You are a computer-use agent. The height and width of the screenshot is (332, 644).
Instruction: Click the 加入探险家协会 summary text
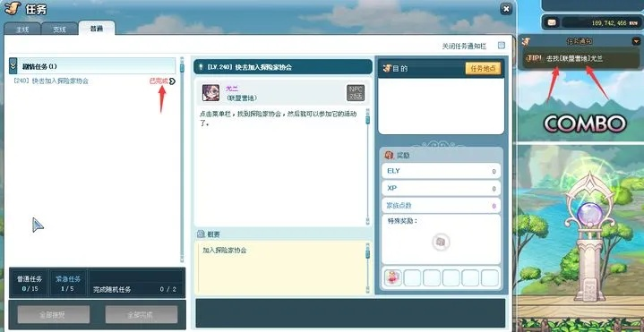pyautogui.click(x=224, y=250)
